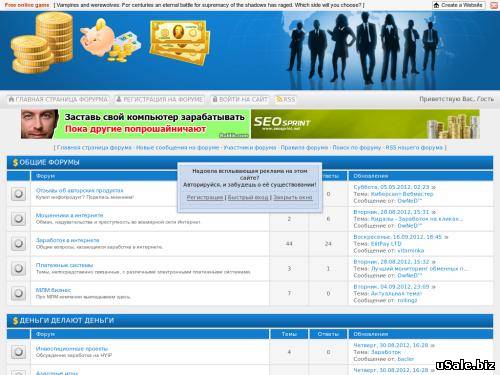This screenshot has width=500, height=375.
Task: Click the forum status icon beside МЛМ бизнес
Action: [x=18, y=294]
